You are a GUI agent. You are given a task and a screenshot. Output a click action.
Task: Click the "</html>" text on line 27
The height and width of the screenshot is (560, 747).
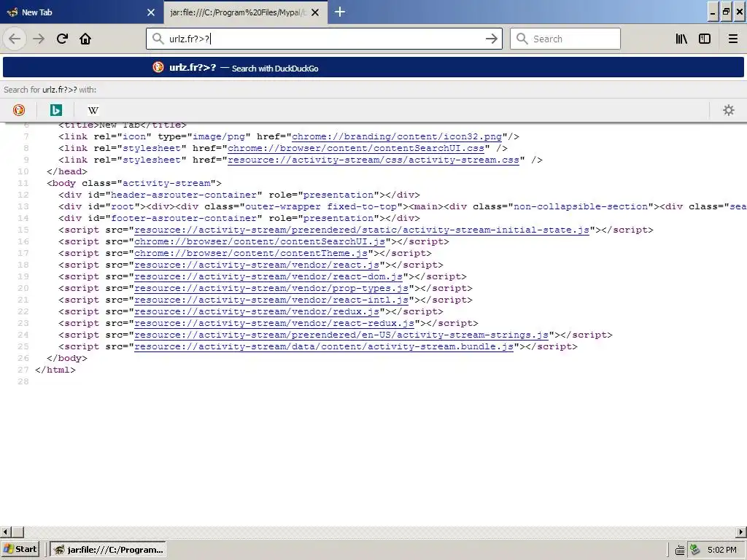(55, 370)
